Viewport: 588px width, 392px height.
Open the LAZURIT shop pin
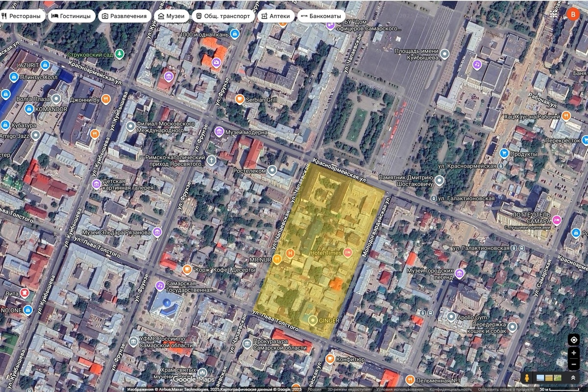pyautogui.click(x=45, y=65)
